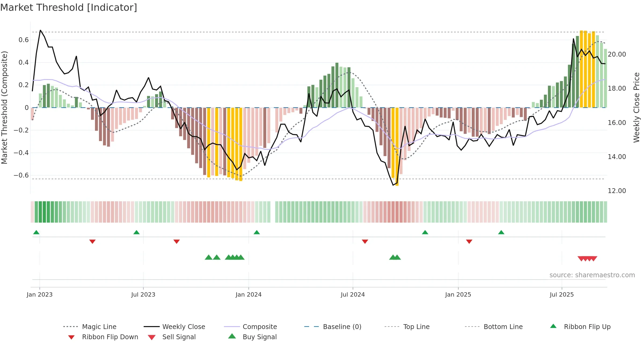Click the −0.2 left axis tick label
This screenshot has height=362, width=644.
pos(21,130)
